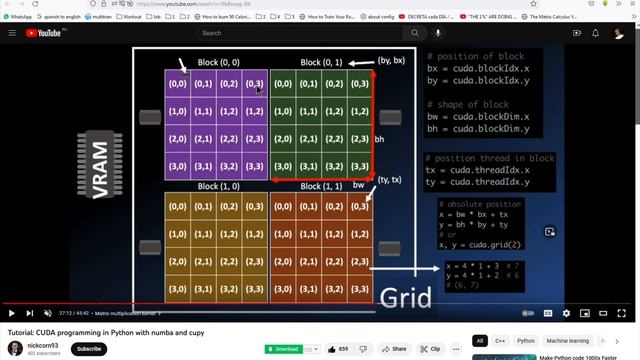Click the browser address bar URL

click(x=193, y=4)
